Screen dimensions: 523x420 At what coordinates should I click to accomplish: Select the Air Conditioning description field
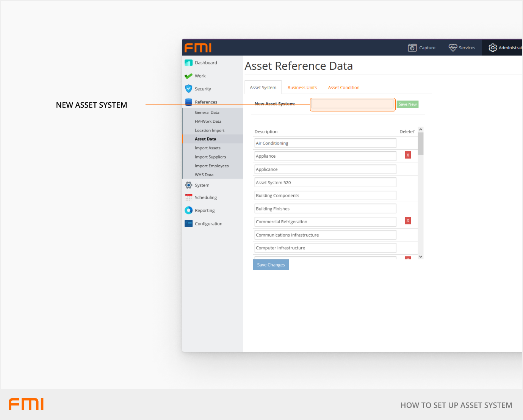(x=325, y=143)
